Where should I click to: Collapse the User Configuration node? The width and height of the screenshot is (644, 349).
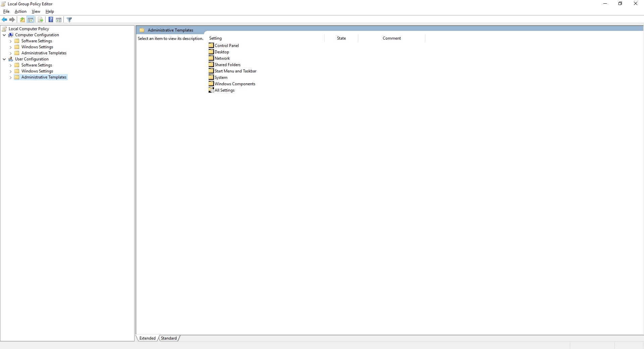4,59
